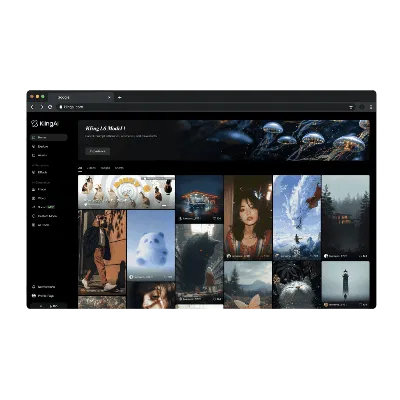This screenshot has width=400, height=400.
Task: Click the profile avatar in the browser toolbar
Action: (x=362, y=107)
